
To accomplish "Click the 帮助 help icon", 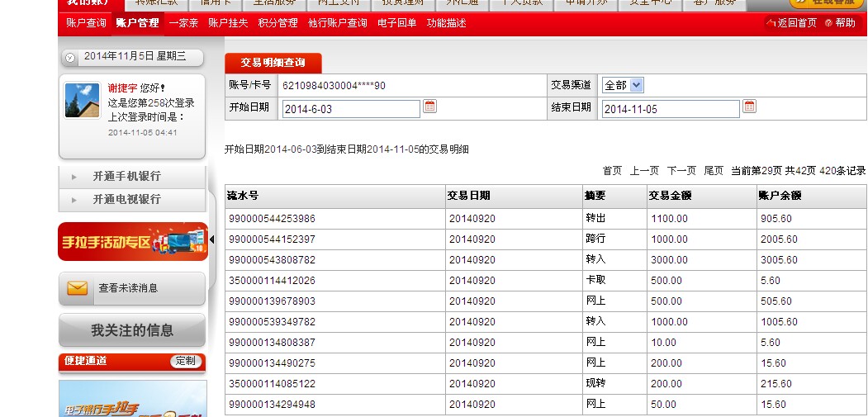I will click(829, 23).
